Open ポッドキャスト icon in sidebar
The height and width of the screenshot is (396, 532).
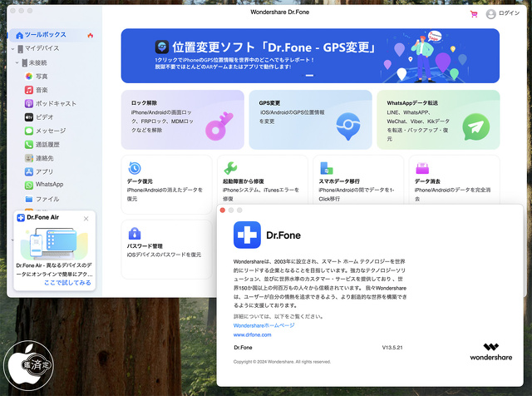29,104
